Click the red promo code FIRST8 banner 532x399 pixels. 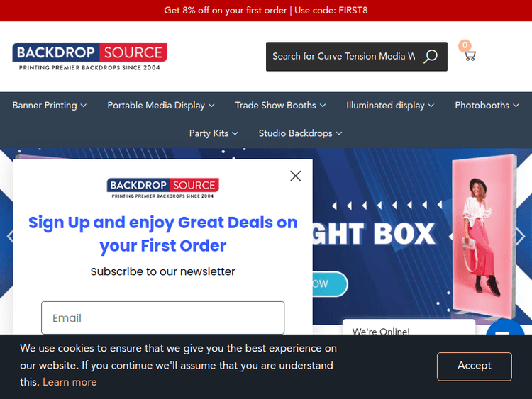[266, 11]
